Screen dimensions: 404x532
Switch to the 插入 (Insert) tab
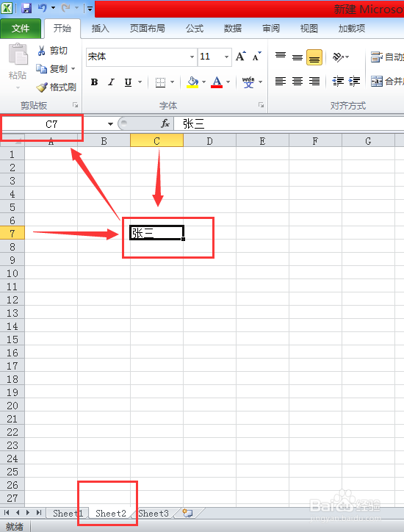tap(101, 29)
